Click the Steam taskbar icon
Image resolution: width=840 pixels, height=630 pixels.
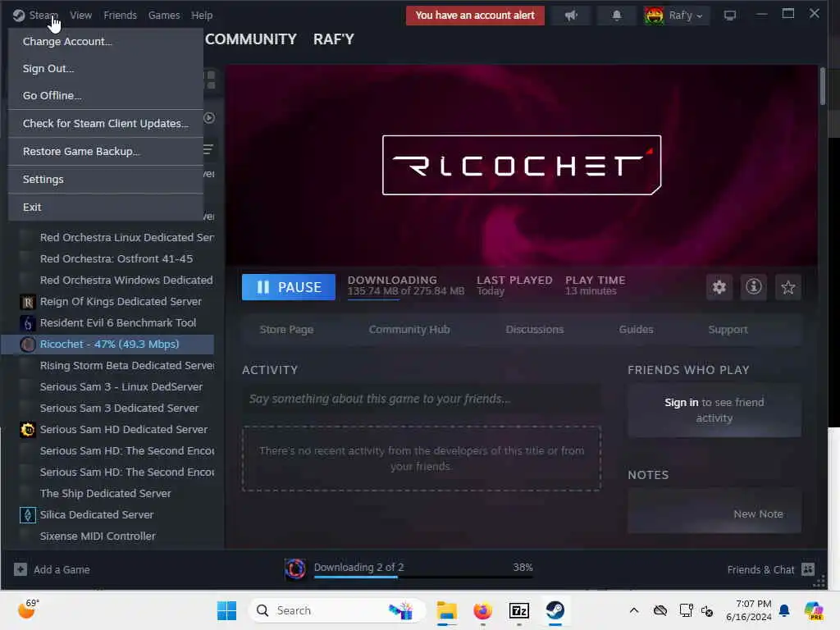pos(555,610)
